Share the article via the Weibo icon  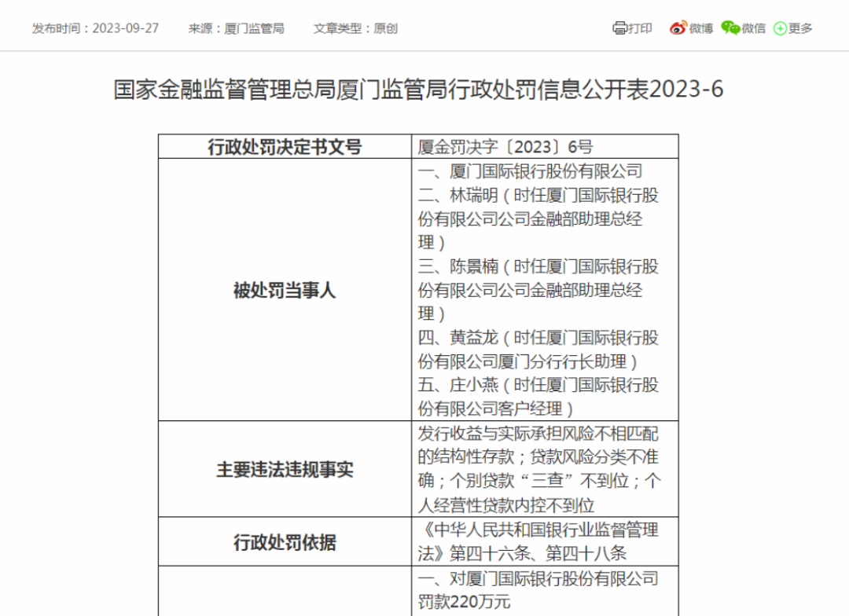tap(678, 28)
